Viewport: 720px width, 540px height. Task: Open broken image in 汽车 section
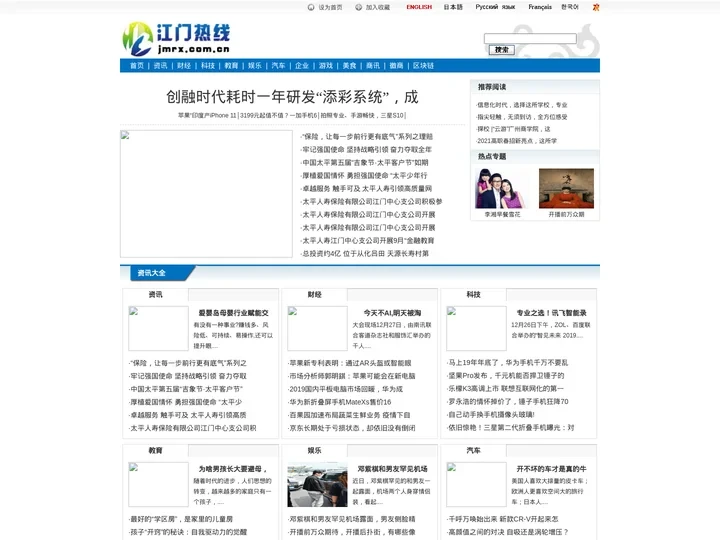pyautogui.click(x=476, y=484)
